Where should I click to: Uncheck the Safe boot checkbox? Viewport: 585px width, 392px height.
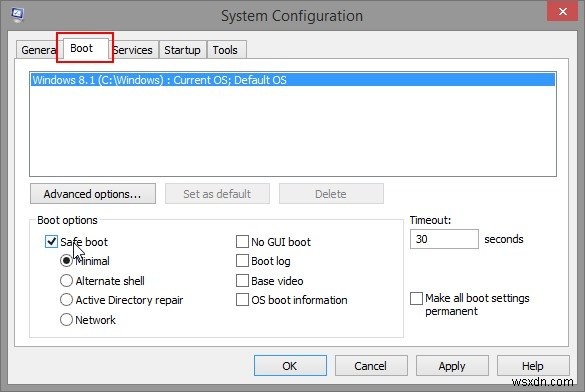(x=51, y=241)
